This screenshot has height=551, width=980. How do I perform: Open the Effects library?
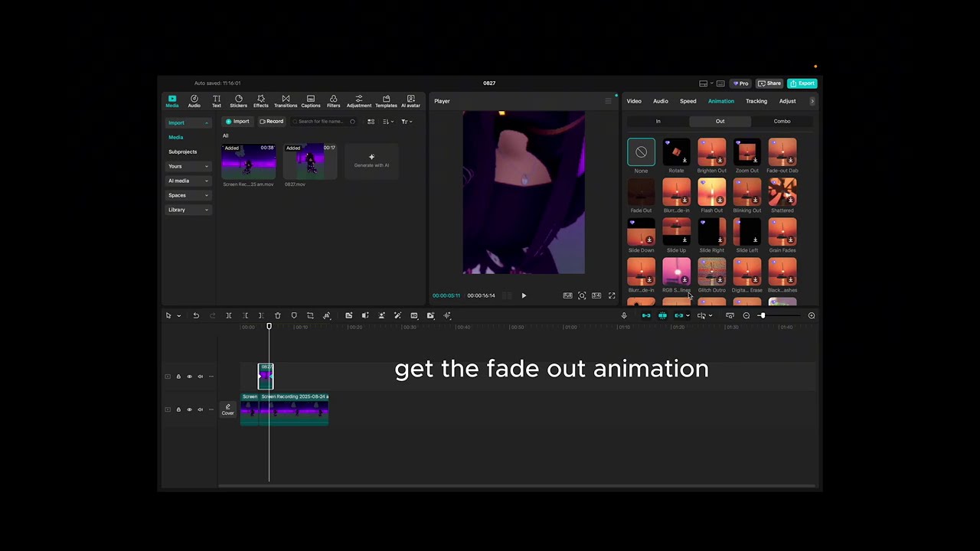pyautogui.click(x=261, y=101)
